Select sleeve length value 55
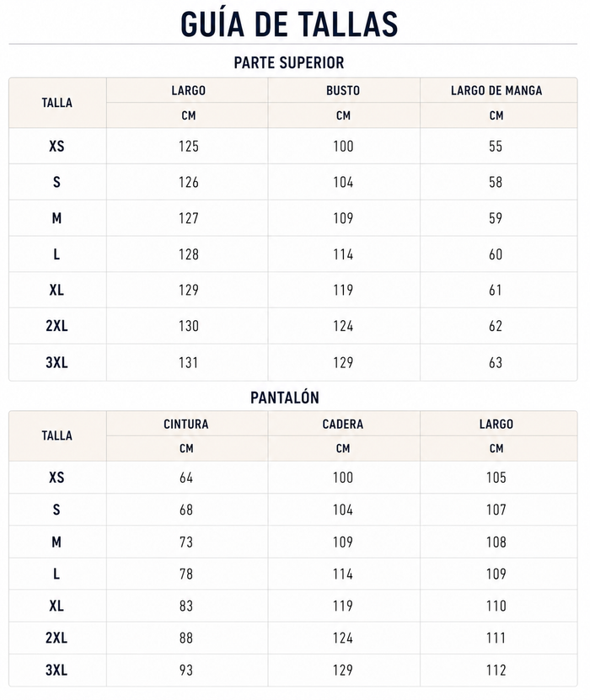 pos(496,146)
